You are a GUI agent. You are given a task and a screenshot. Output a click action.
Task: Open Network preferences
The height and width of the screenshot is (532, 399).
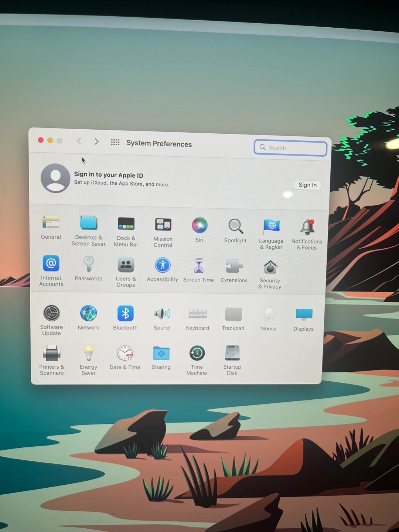[x=89, y=313]
